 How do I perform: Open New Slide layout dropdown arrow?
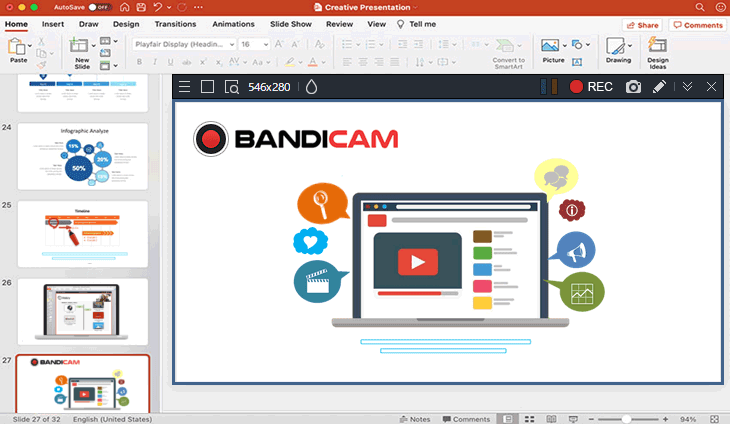94,46
